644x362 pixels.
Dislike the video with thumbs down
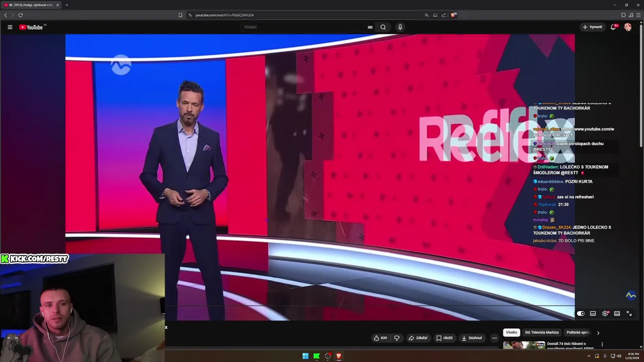(x=396, y=338)
